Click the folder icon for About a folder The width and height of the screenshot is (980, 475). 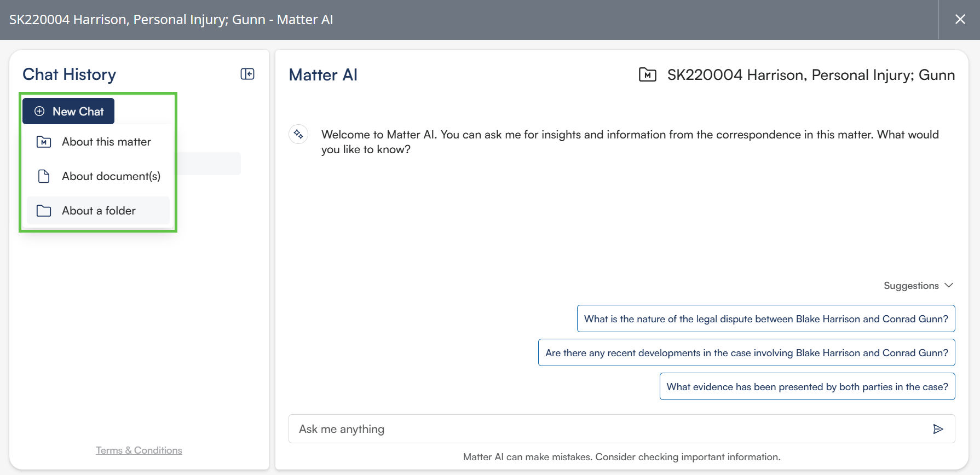coord(44,211)
